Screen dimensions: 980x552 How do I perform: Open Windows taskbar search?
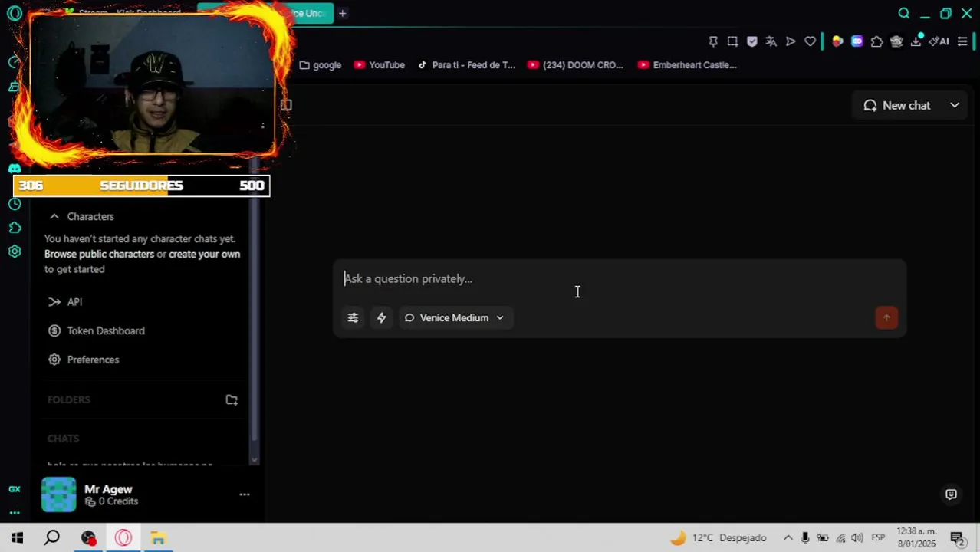click(x=51, y=537)
